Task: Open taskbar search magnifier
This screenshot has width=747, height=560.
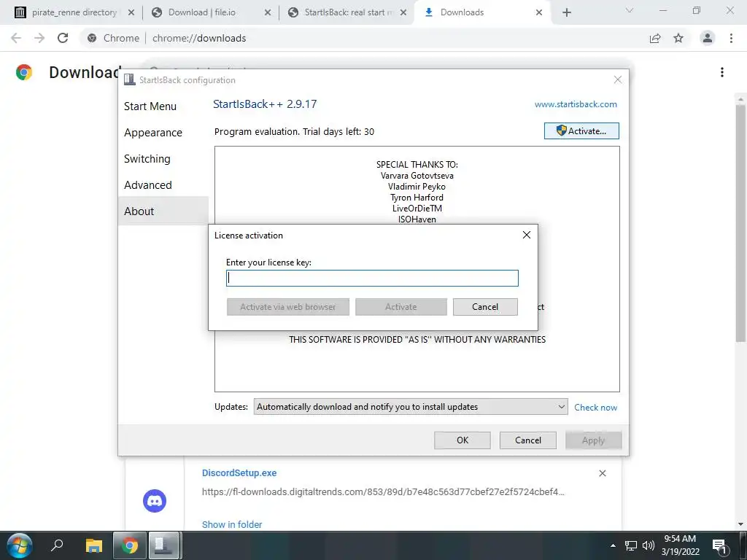Action: point(57,545)
